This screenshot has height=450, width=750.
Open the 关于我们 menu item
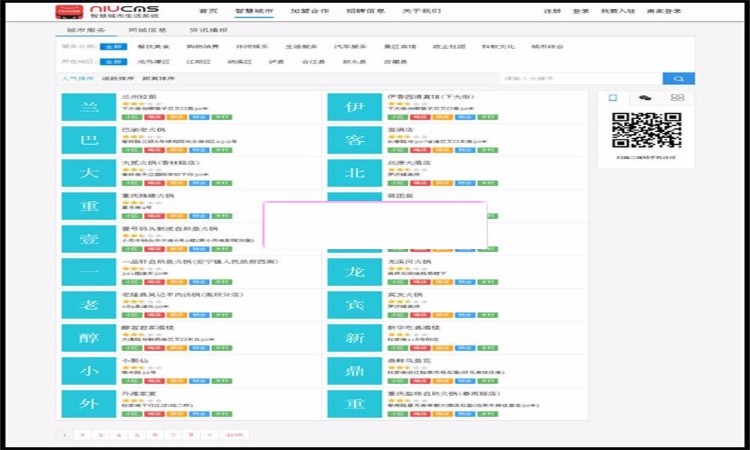[x=421, y=11]
